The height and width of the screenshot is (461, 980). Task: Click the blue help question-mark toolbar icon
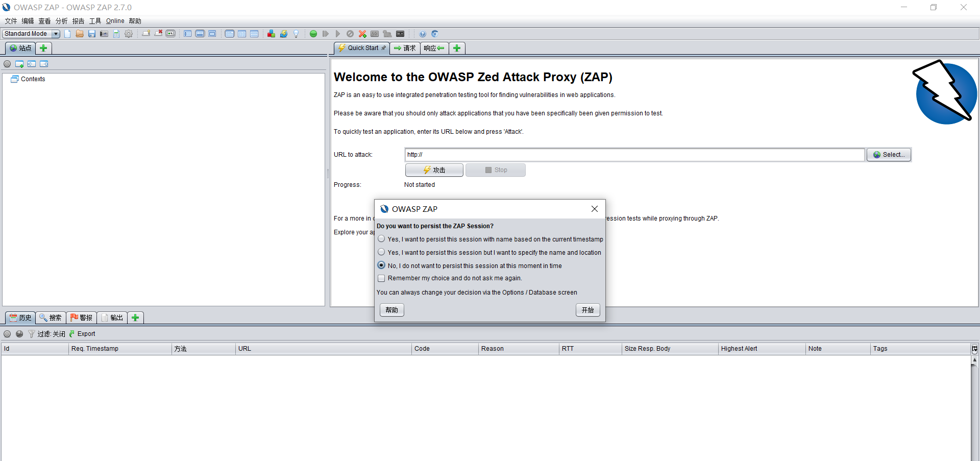pos(423,34)
